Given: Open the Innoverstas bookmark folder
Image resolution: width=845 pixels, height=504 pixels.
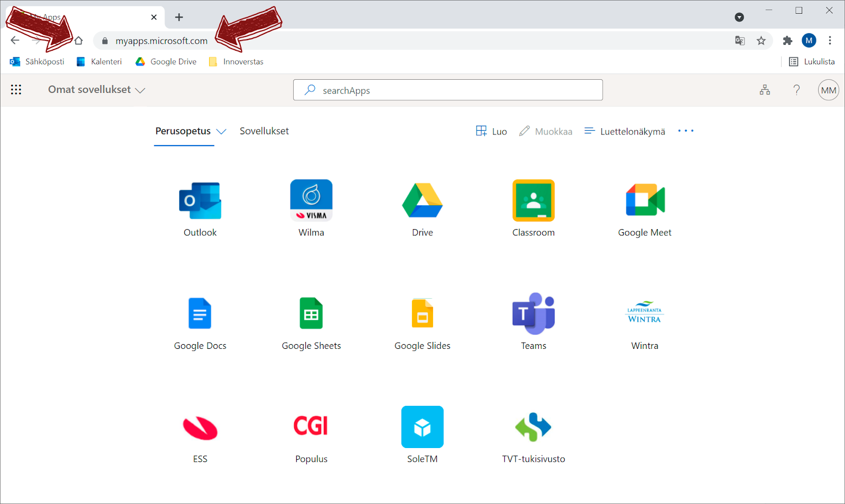Looking at the screenshot, I should [x=236, y=62].
